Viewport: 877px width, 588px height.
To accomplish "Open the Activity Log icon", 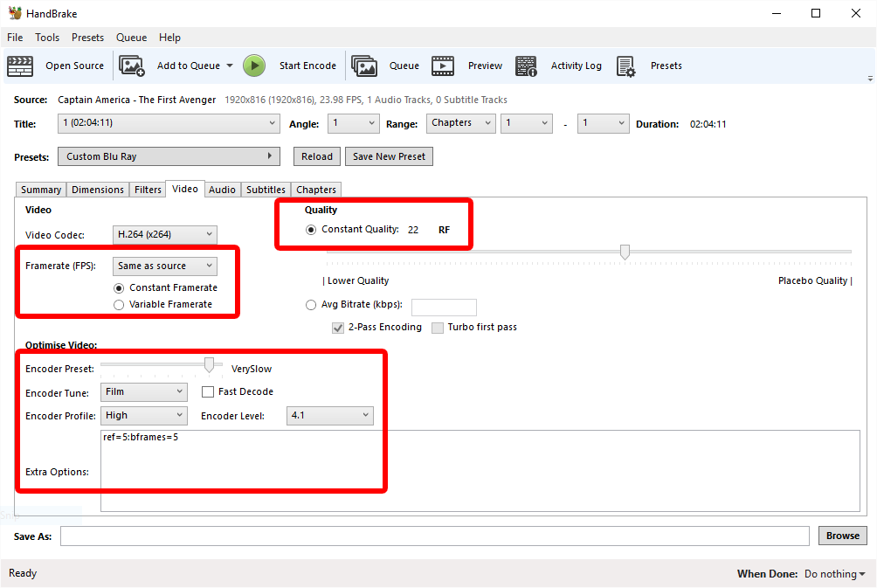I will pos(526,66).
